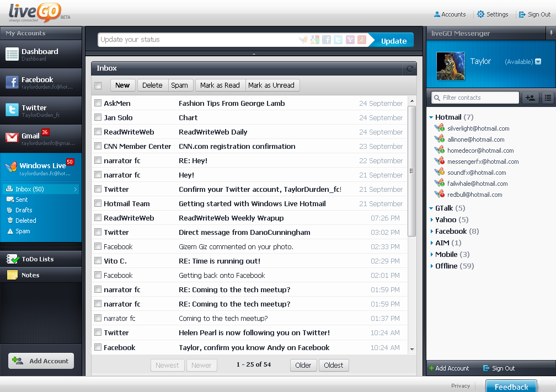Click the Delete button

[152, 85]
